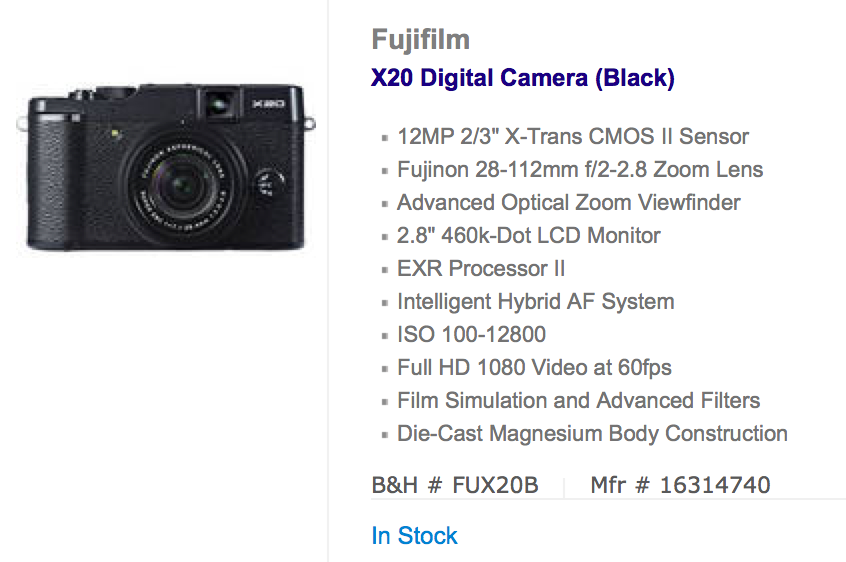Screen dimensions: 846x562
Task: Click the EXR Processor II feature text
Action: point(481,269)
